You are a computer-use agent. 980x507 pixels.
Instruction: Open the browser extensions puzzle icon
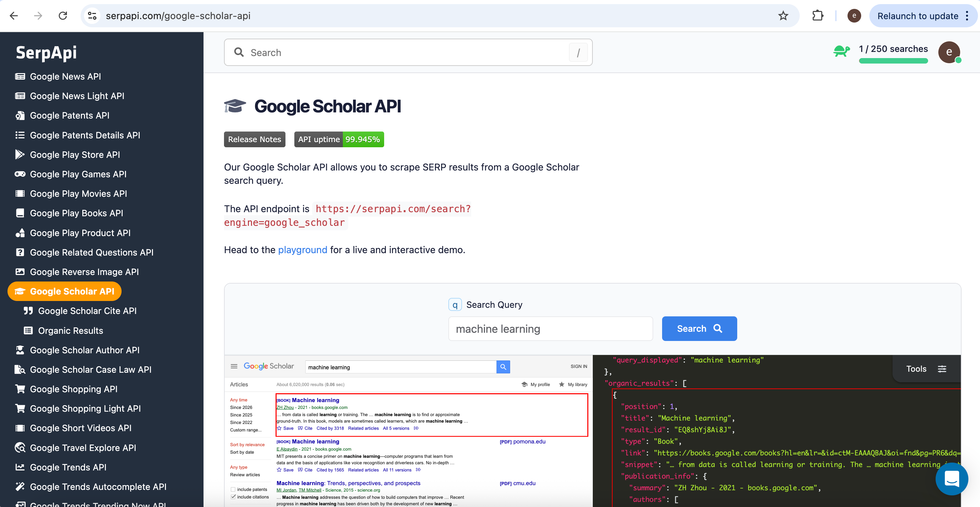tap(817, 16)
